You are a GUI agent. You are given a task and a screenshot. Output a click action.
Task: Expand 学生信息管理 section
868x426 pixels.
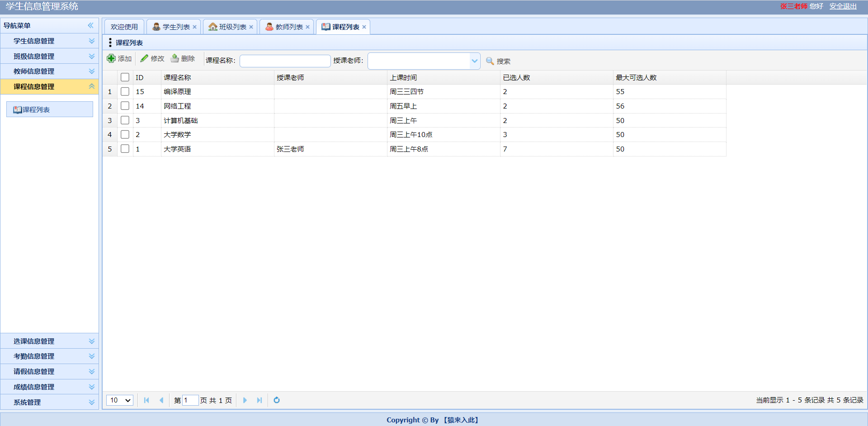(92, 41)
